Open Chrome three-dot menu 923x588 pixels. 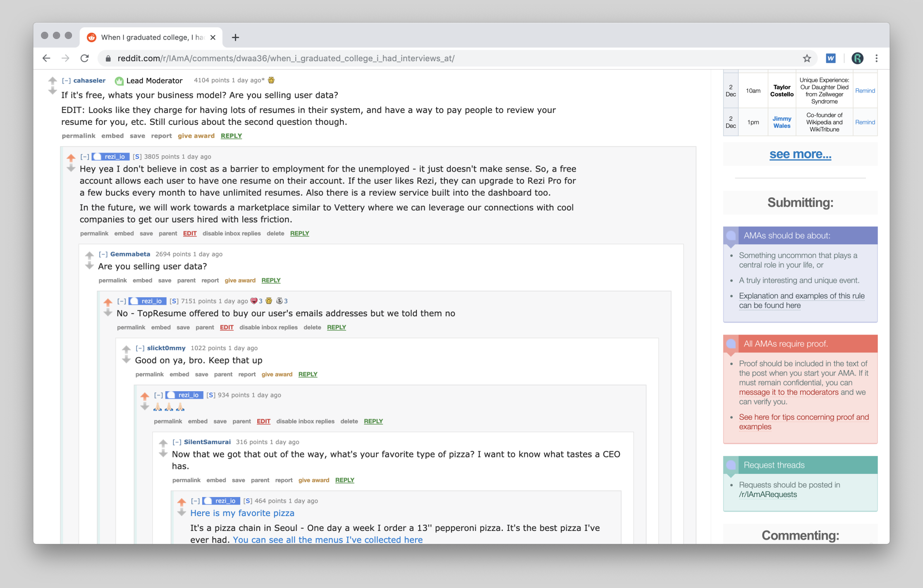point(876,58)
